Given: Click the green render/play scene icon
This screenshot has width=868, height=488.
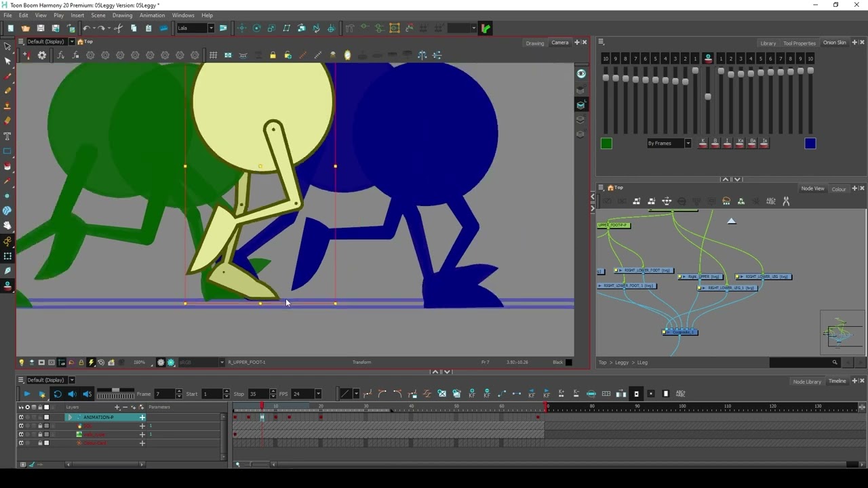Looking at the screenshot, I should coord(486,28).
